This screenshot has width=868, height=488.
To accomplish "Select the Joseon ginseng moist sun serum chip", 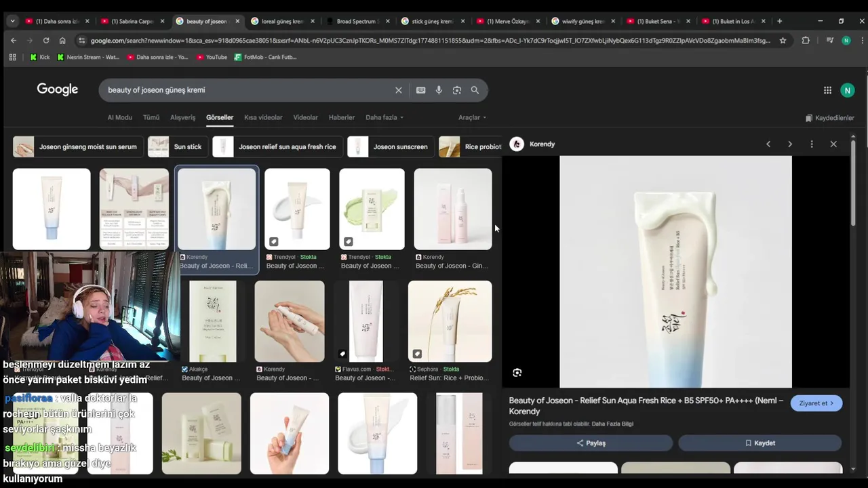I will [77, 146].
